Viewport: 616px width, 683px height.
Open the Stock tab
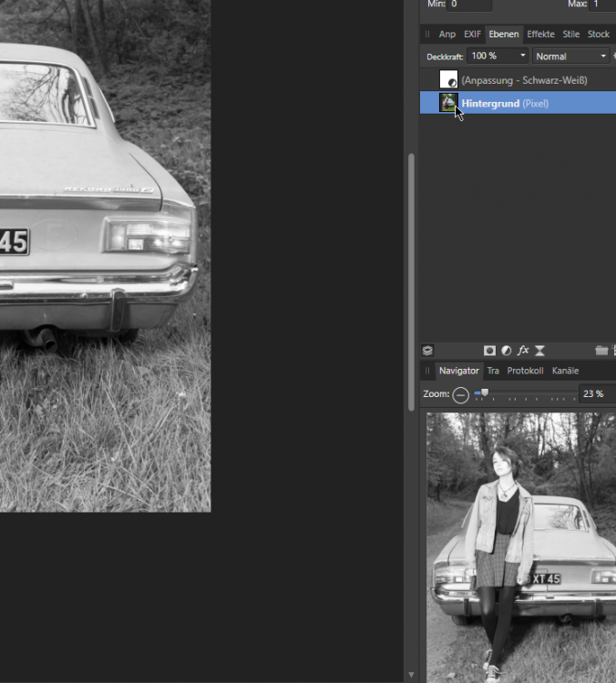tap(598, 35)
